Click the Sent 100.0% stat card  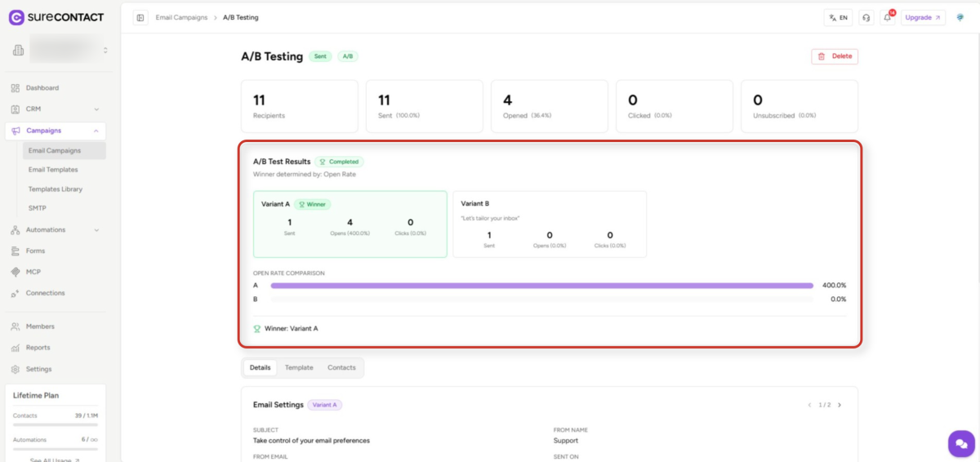(x=425, y=106)
